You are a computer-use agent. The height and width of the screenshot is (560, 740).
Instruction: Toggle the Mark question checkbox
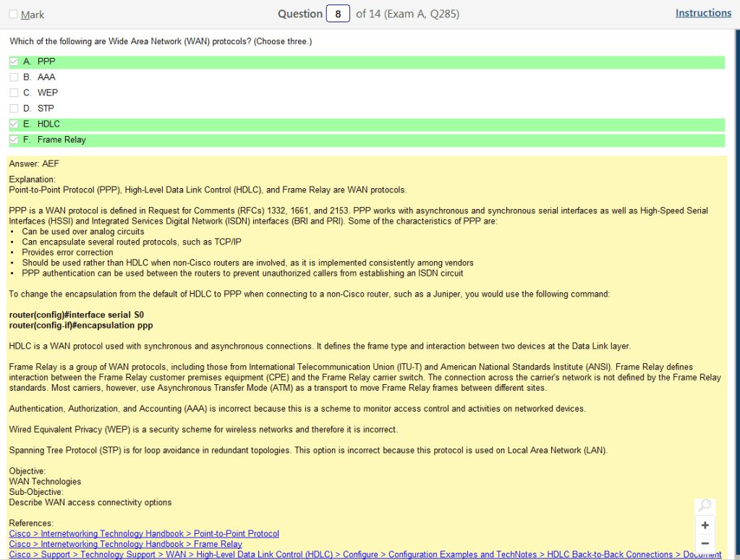coord(14,14)
